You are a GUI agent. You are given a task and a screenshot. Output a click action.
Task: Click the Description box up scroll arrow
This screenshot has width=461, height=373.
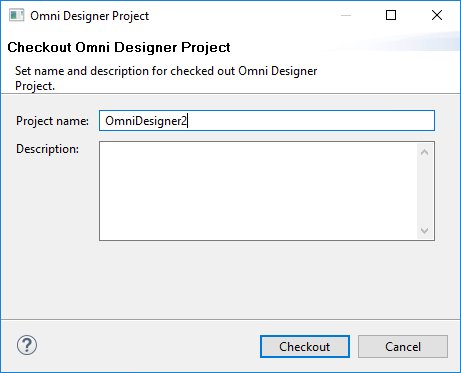click(424, 152)
